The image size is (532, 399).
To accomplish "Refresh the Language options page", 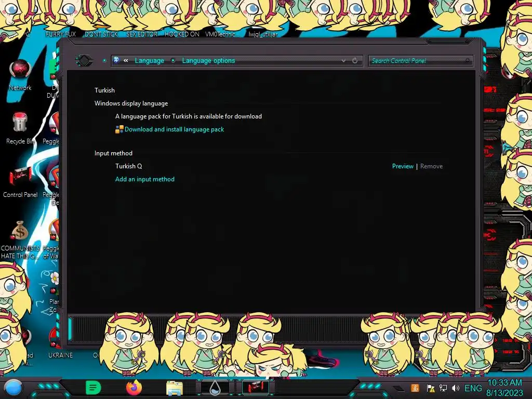I will (355, 60).
